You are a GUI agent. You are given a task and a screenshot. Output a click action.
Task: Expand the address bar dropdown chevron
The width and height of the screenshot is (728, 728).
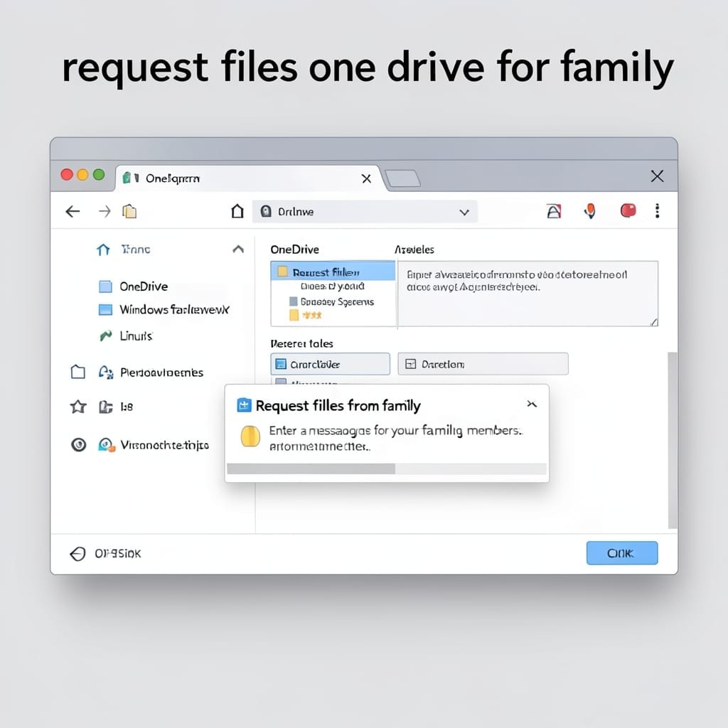click(x=464, y=212)
